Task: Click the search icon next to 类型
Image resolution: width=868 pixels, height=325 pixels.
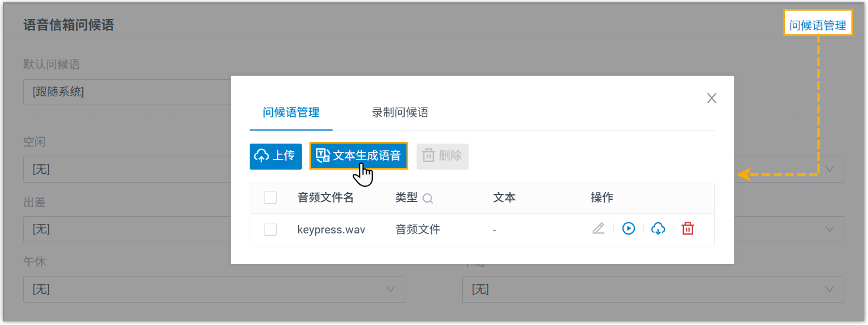Action: pyautogui.click(x=428, y=199)
